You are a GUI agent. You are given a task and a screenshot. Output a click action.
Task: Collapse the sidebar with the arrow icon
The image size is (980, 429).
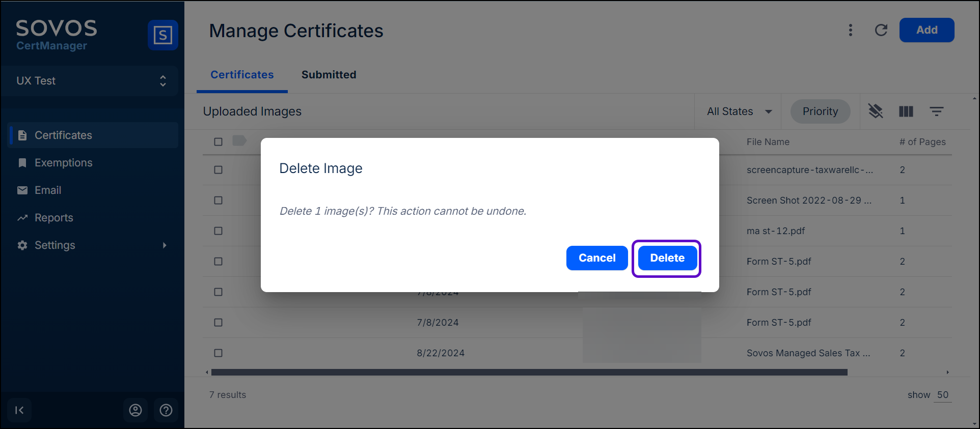pyautogui.click(x=19, y=410)
